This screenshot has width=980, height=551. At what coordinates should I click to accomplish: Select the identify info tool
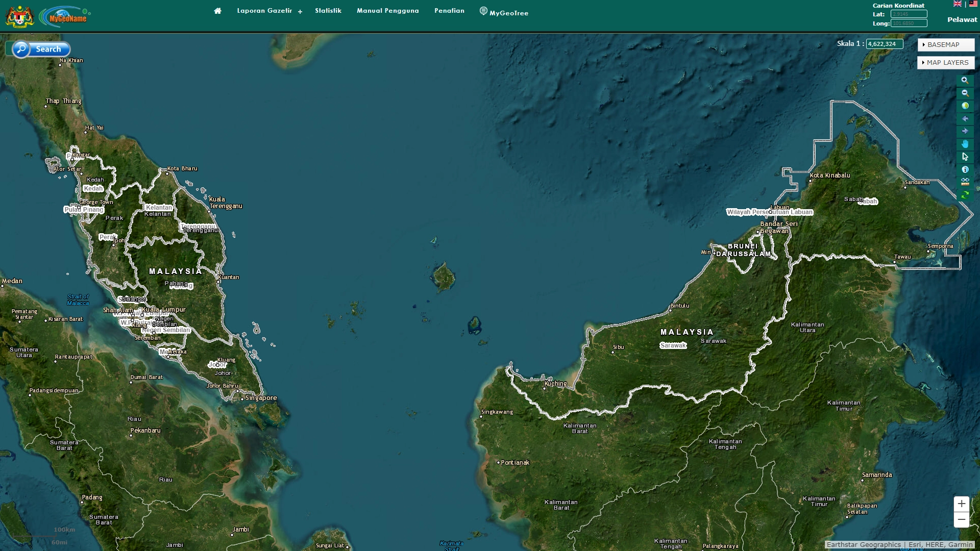[x=965, y=170]
